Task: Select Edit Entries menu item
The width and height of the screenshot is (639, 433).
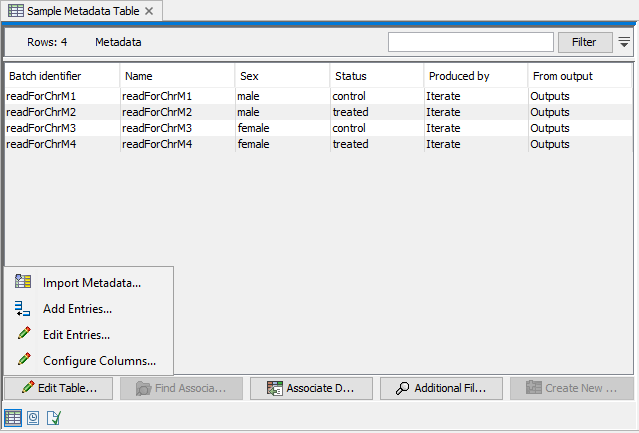Action: pyautogui.click(x=76, y=335)
